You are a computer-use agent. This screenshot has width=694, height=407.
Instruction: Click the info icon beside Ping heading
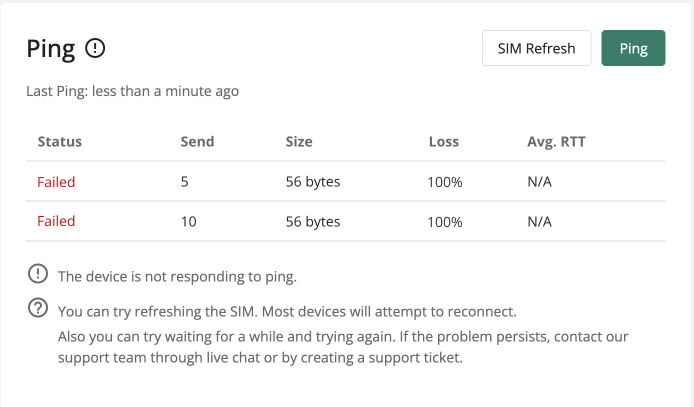95,48
